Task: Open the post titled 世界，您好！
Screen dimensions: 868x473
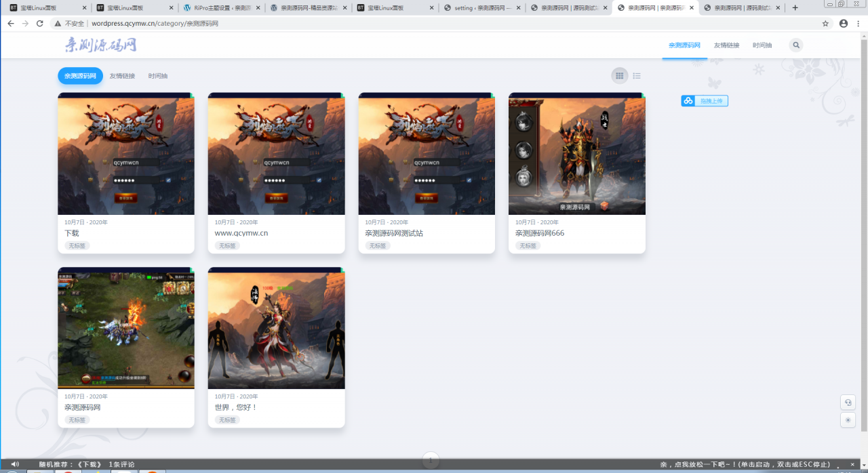Action: click(236, 407)
